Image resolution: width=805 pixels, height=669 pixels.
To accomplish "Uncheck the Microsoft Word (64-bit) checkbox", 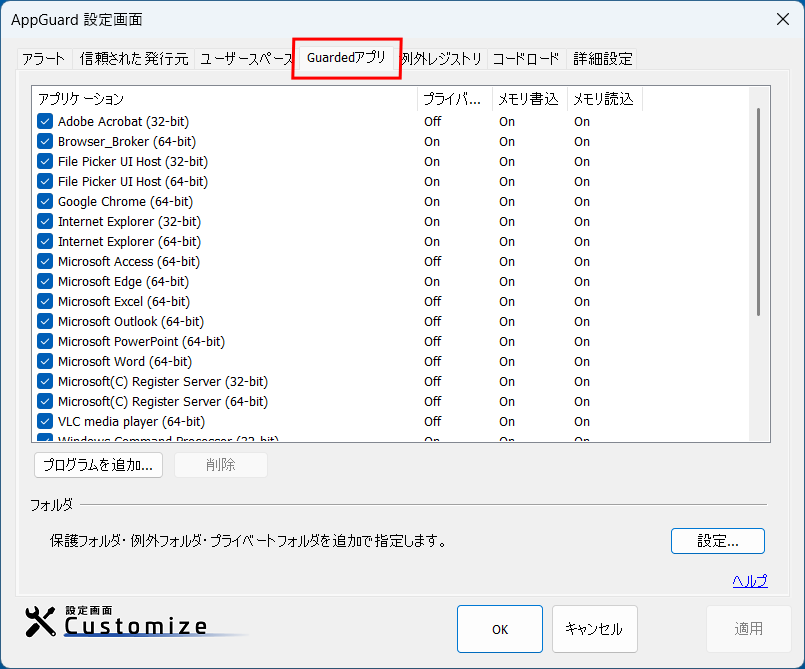I will (45, 361).
